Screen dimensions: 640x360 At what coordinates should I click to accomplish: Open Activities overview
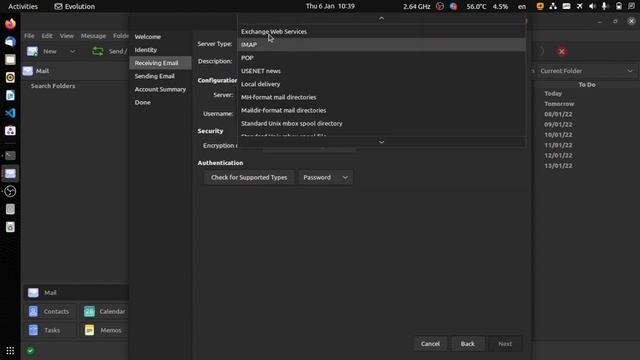23,6
